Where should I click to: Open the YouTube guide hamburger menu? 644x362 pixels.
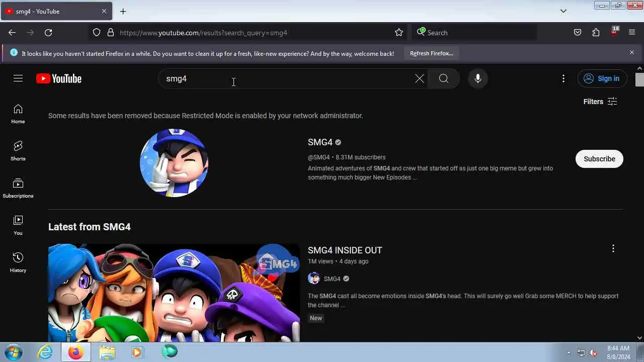pyautogui.click(x=18, y=78)
